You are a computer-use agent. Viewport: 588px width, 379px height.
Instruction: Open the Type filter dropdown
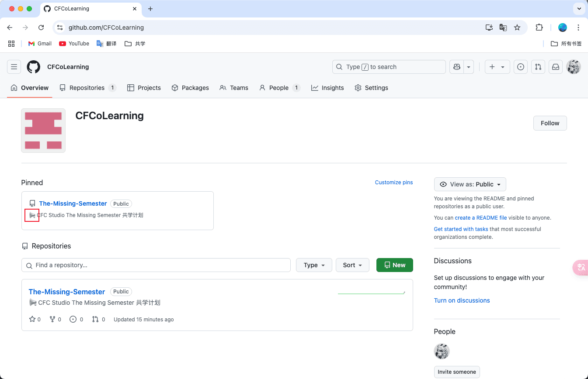pos(314,265)
